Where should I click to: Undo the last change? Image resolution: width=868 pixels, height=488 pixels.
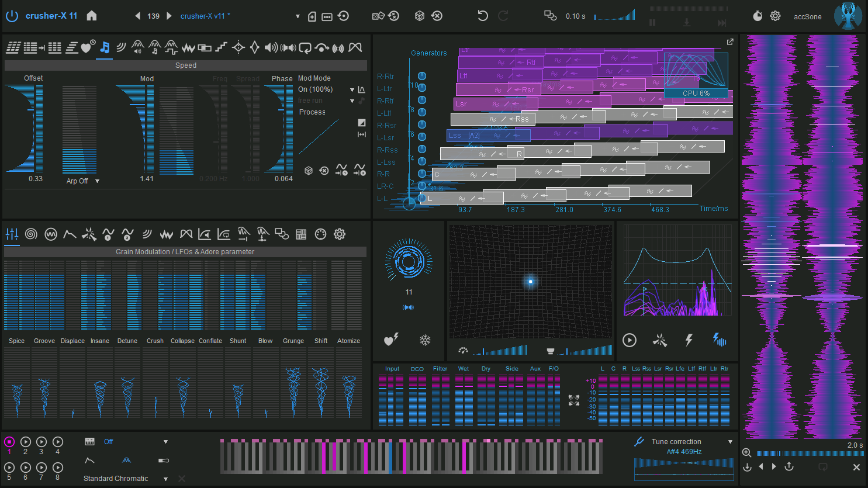pyautogui.click(x=483, y=16)
